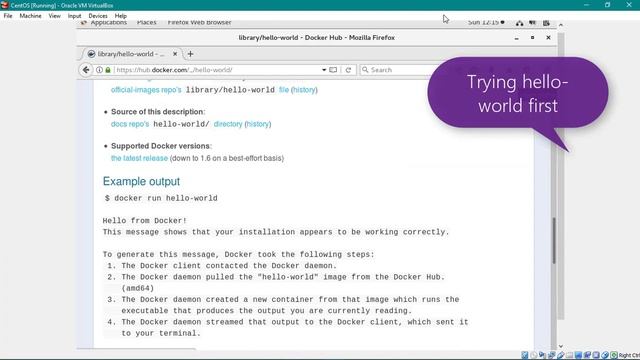This screenshot has height=360, width=640.
Task: Click the Firefox page vertical scrollbar thumb
Action: pyautogui.click(x=554, y=241)
